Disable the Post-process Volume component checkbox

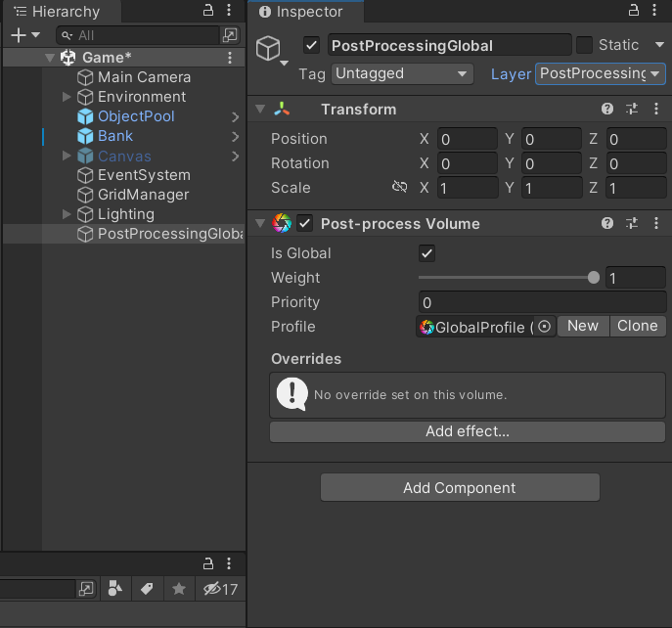[x=305, y=223]
